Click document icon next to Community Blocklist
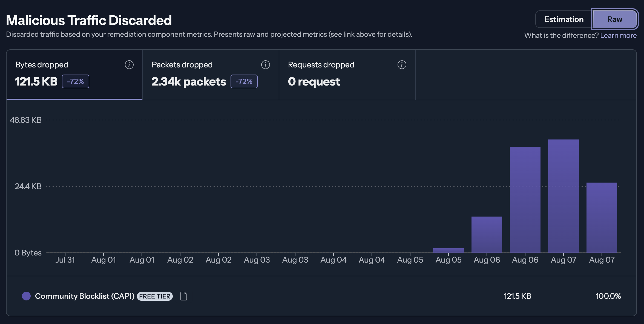This screenshot has height=324, width=644. point(184,296)
